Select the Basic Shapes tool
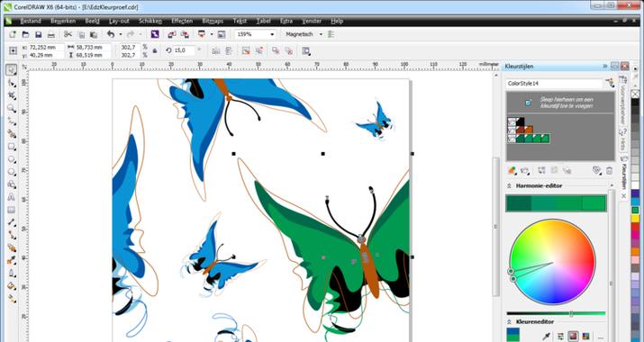Viewport: 644px width, 342px height. pyautogui.click(x=12, y=184)
